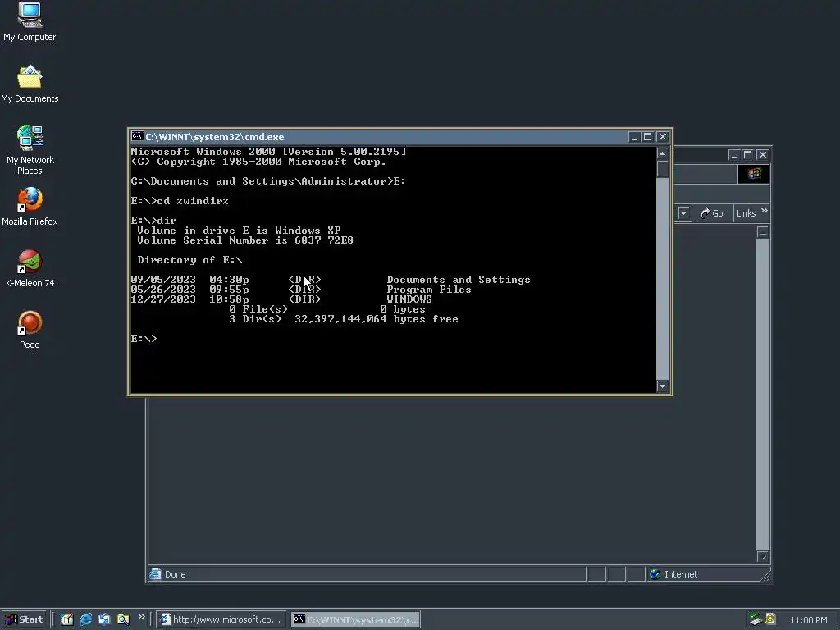
Task: Click the cmd scrollbar up arrow
Action: pyautogui.click(x=663, y=153)
